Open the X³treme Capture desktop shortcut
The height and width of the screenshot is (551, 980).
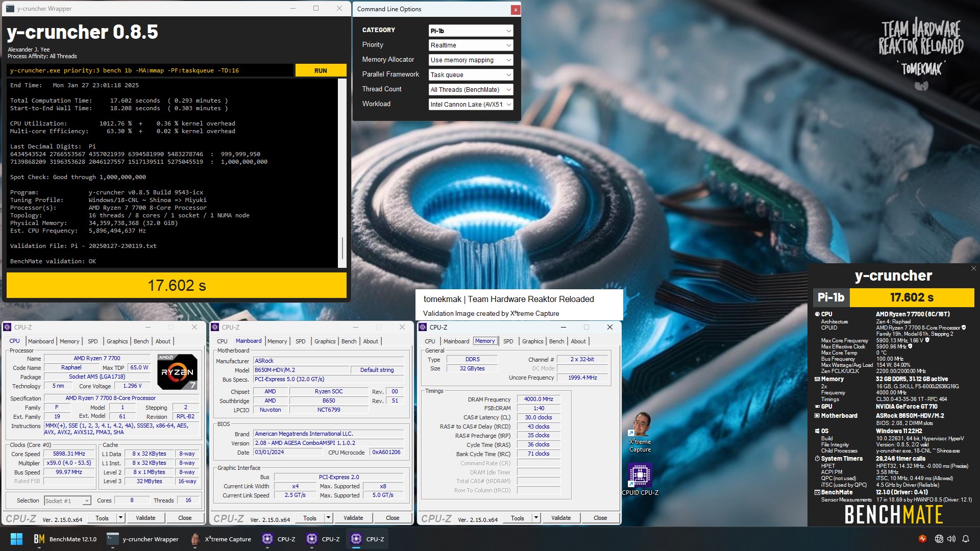click(x=640, y=432)
